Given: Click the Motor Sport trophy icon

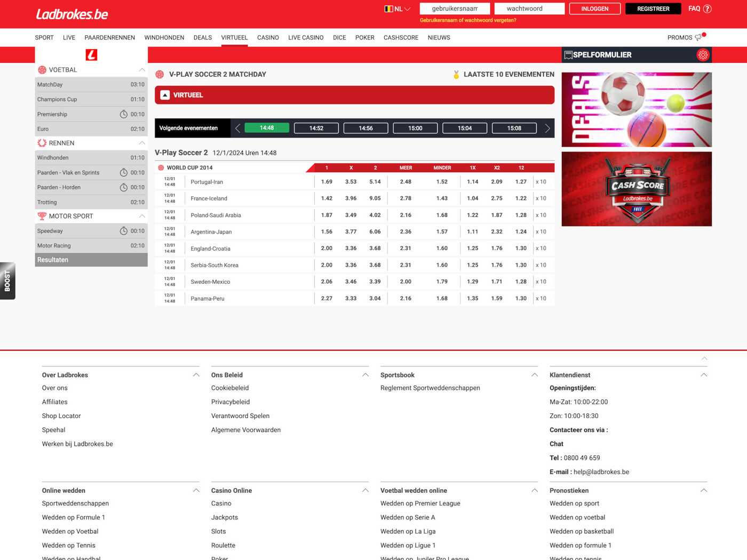Looking at the screenshot, I should pos(42,216).
